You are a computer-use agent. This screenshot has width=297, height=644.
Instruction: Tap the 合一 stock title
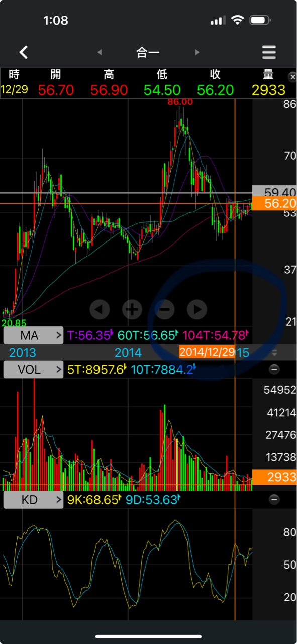point(148,52)
